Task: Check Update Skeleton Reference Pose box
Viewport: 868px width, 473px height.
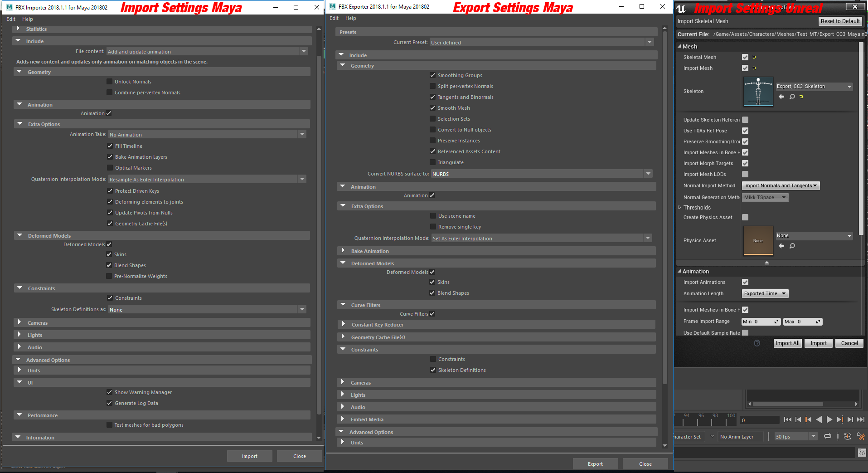Action: click(745, 120)
